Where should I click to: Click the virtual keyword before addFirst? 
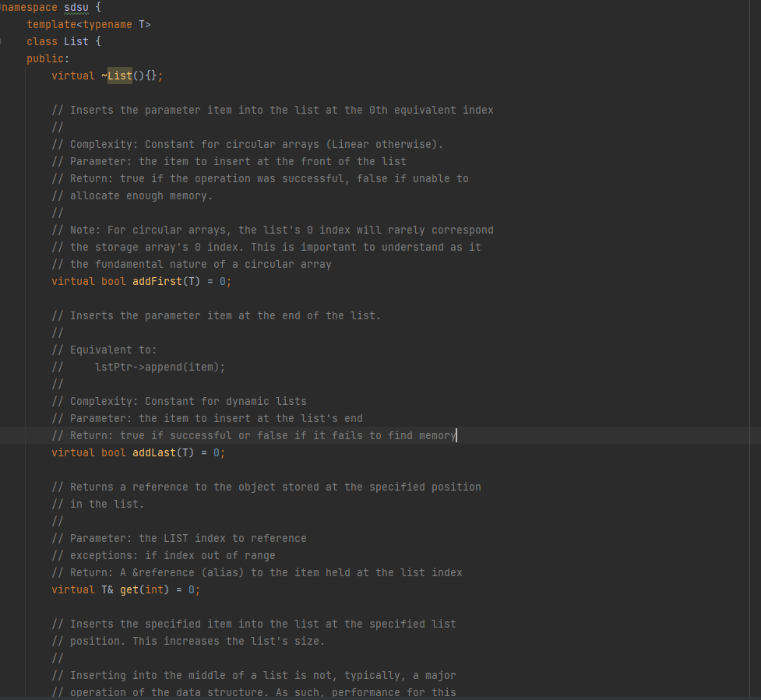click(x=72, y=281)
